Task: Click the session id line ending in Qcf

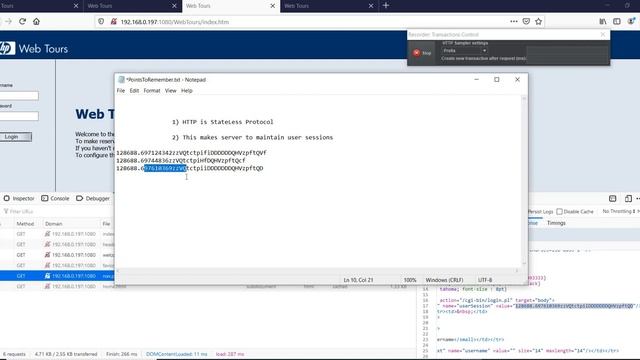Action: point(181,160)
